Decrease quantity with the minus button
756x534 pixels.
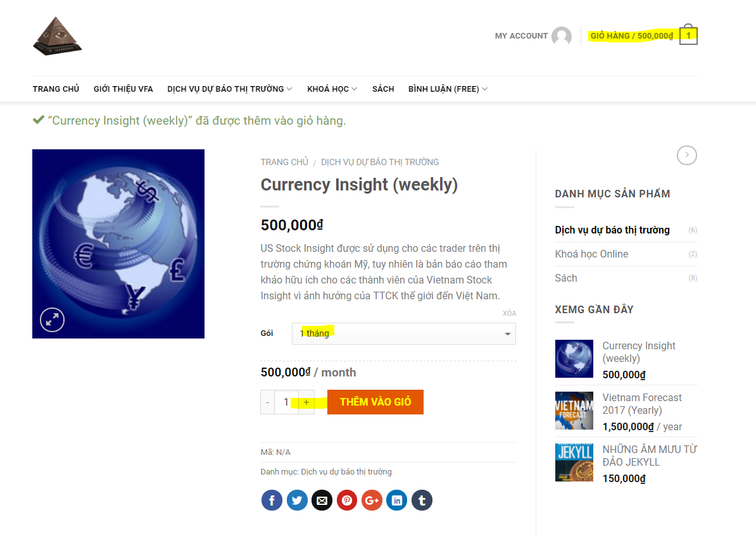click(x=268, y=402)
